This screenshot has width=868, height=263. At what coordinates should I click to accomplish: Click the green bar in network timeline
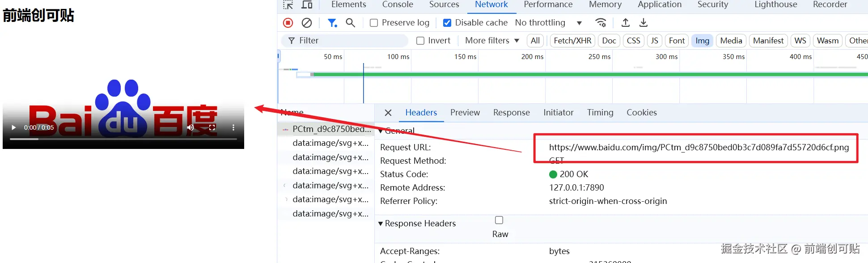[x=590, y=74]
